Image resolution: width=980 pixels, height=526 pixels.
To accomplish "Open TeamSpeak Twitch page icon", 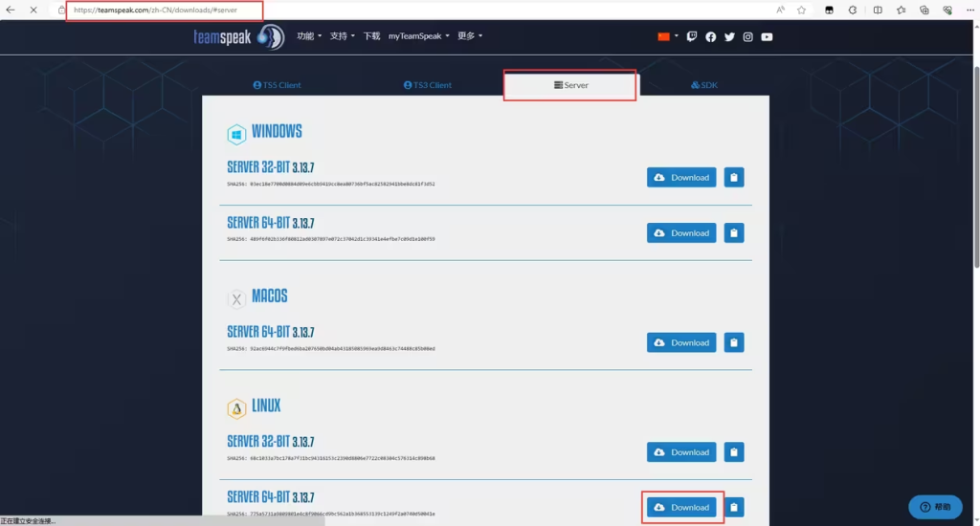I will click(x=691, y=37).
